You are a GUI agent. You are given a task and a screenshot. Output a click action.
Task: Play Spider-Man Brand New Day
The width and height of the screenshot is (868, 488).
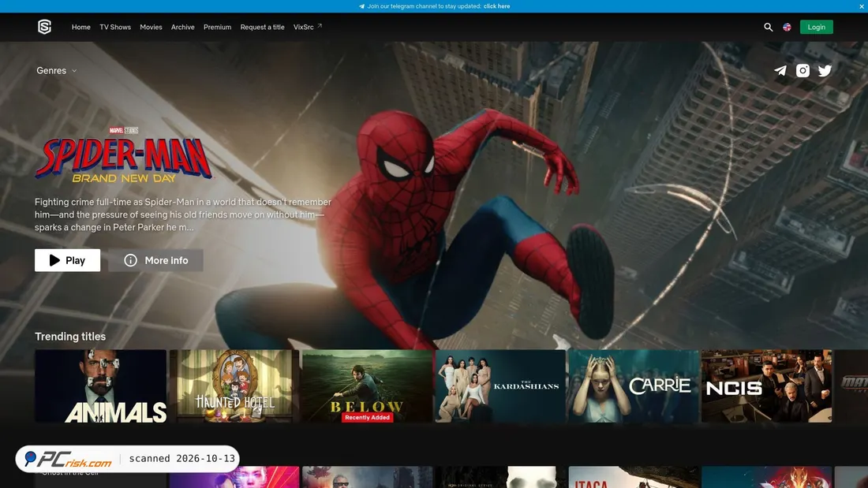click(x=68, y=260)
